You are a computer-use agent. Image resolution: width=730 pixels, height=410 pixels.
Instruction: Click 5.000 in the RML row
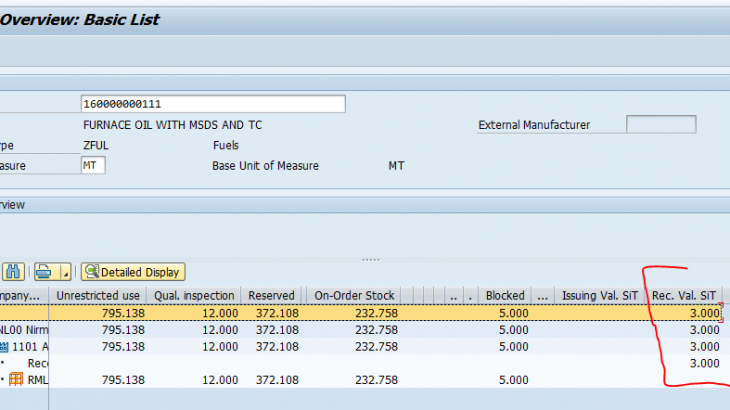(514, 380)
